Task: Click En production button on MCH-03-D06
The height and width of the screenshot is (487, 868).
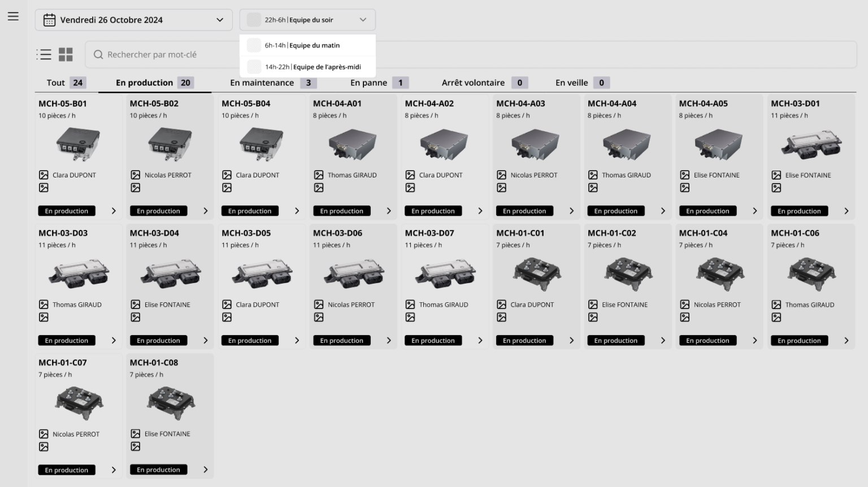Action: (x=341, y=341)
